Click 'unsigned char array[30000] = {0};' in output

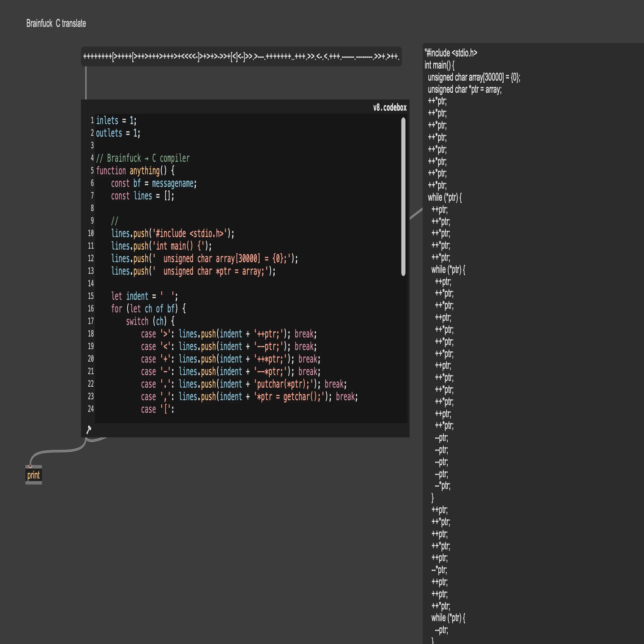pyautogui.click(x=474, y=77)
